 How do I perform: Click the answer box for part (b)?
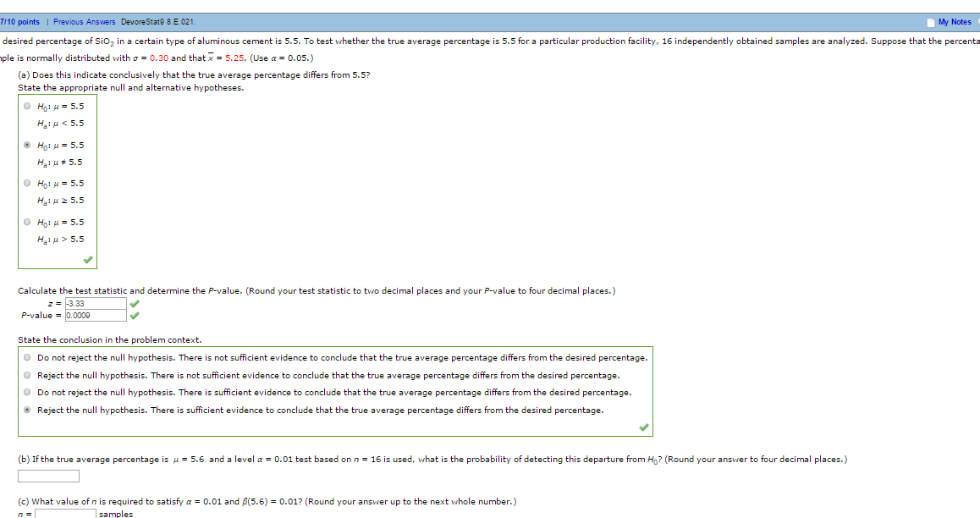tap(47, 476)
